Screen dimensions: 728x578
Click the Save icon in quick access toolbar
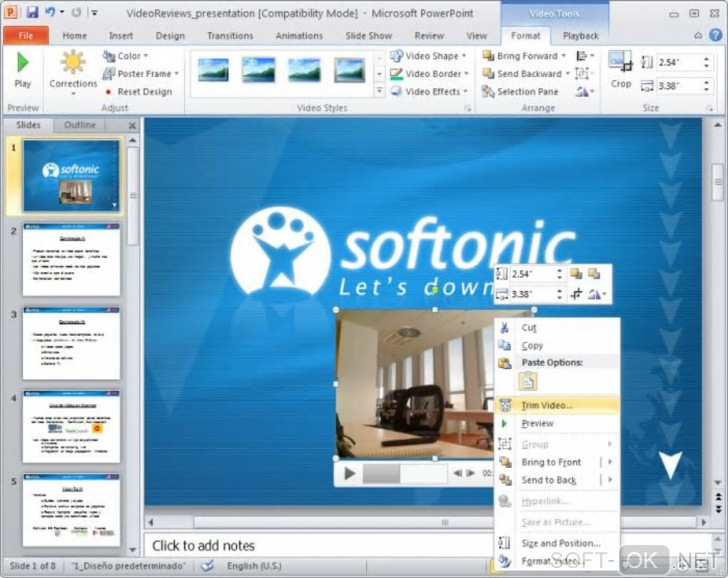(32, 12)
